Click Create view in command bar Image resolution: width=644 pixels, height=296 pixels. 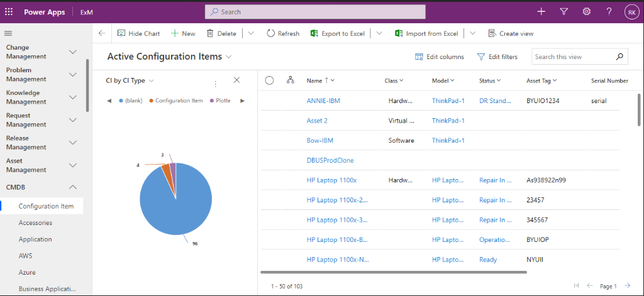coord(511,34)
